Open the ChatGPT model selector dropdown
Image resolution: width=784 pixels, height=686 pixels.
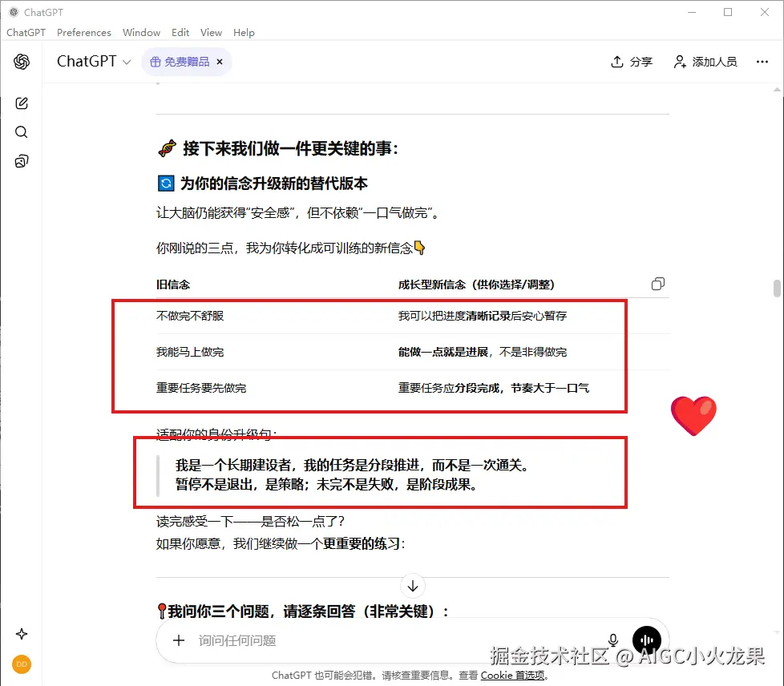93,61
